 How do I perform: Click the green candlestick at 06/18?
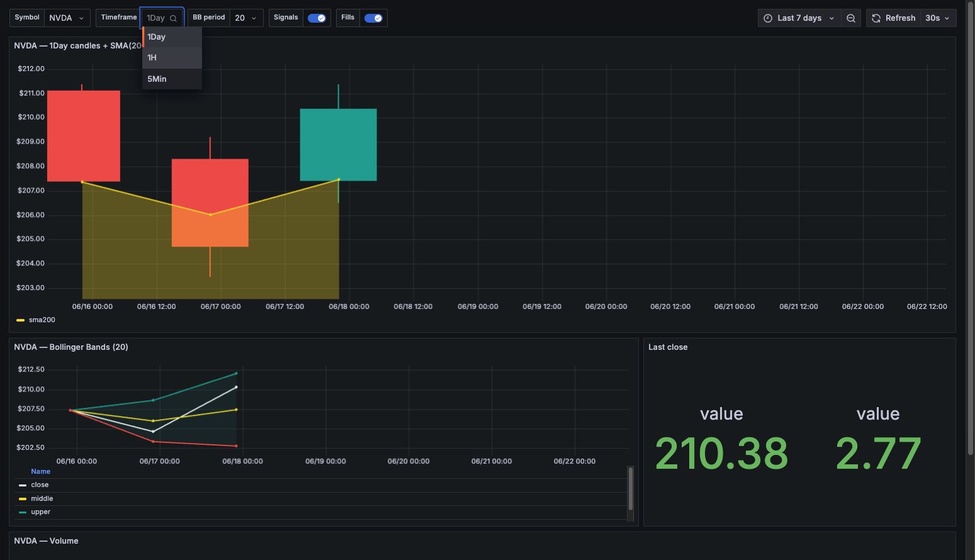point(338,145)
